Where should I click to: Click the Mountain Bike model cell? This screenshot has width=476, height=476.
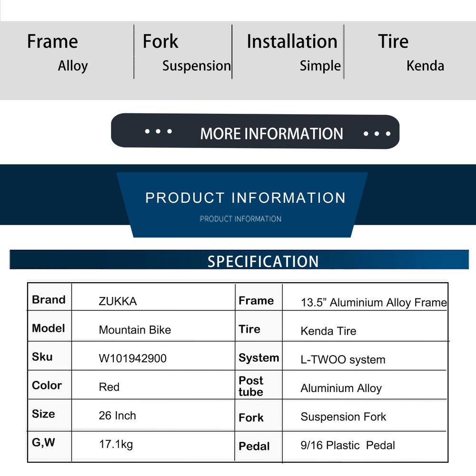[153, 326]
